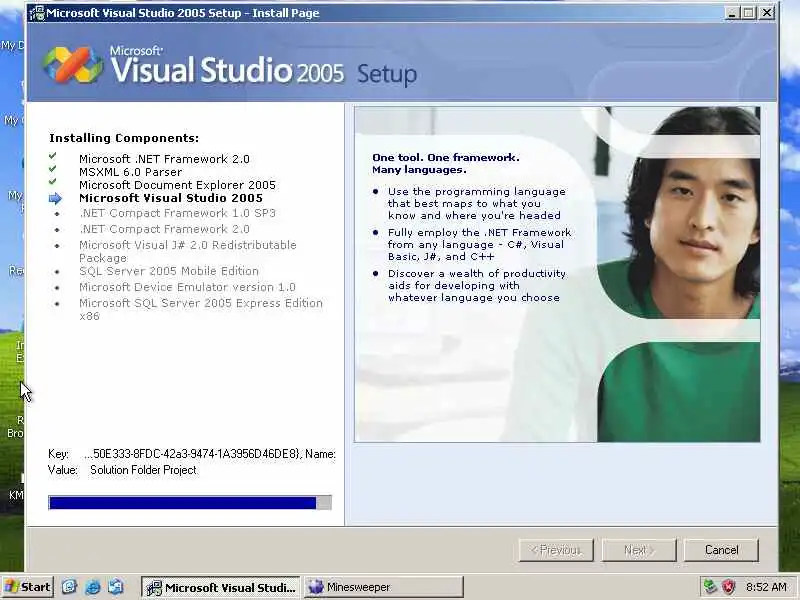
Task: Open the Windows Start menu
Action: click(x=28, y=587)
